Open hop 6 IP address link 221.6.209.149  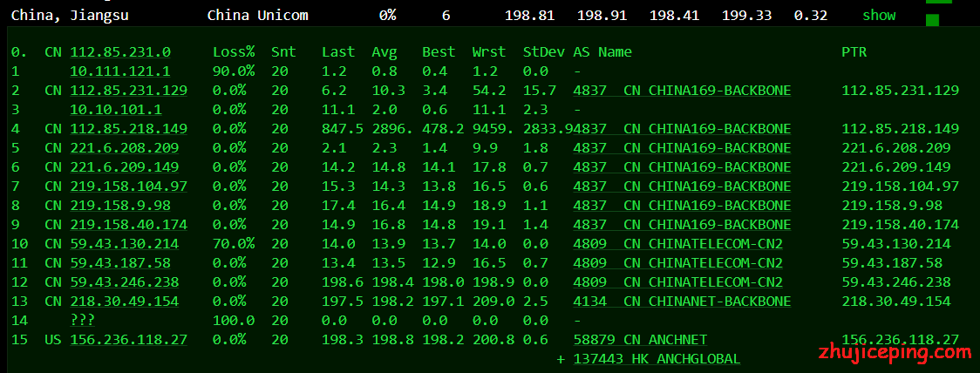[x=125, y=166]
